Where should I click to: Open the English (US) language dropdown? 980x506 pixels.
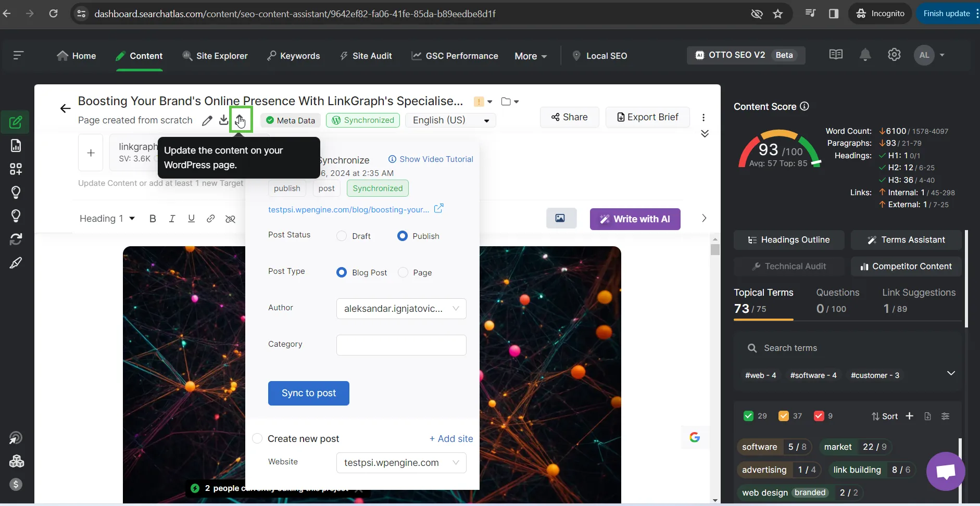450,120
